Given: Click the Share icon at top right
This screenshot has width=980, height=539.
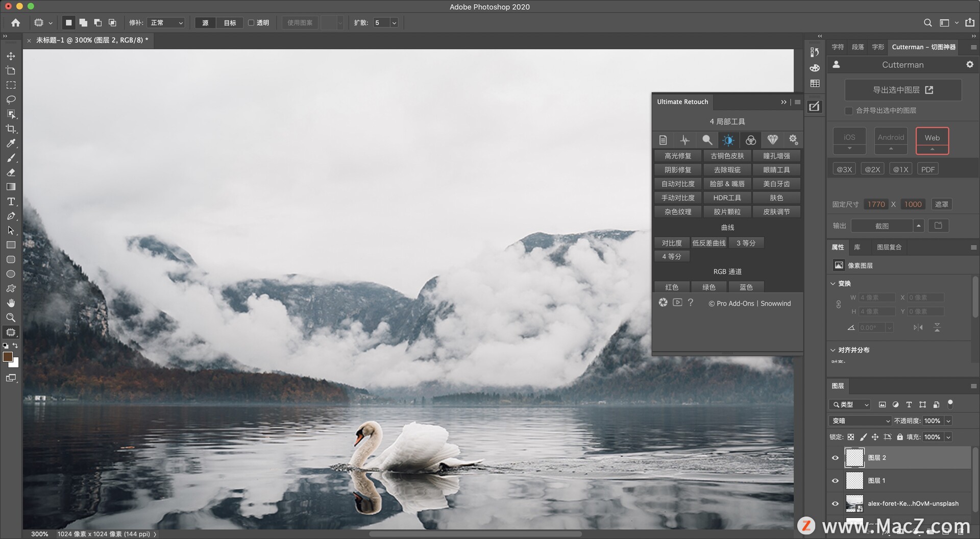Looking at the screenshot, I should pyautogui.click(x=970, y=22).
